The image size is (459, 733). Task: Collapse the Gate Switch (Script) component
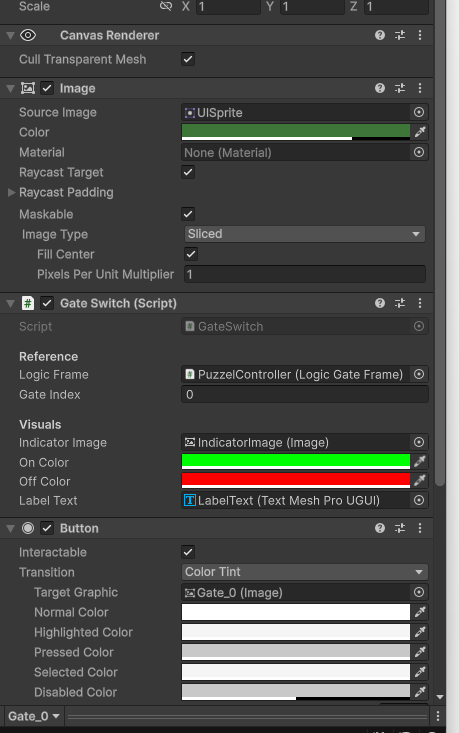tap(10, 303)
